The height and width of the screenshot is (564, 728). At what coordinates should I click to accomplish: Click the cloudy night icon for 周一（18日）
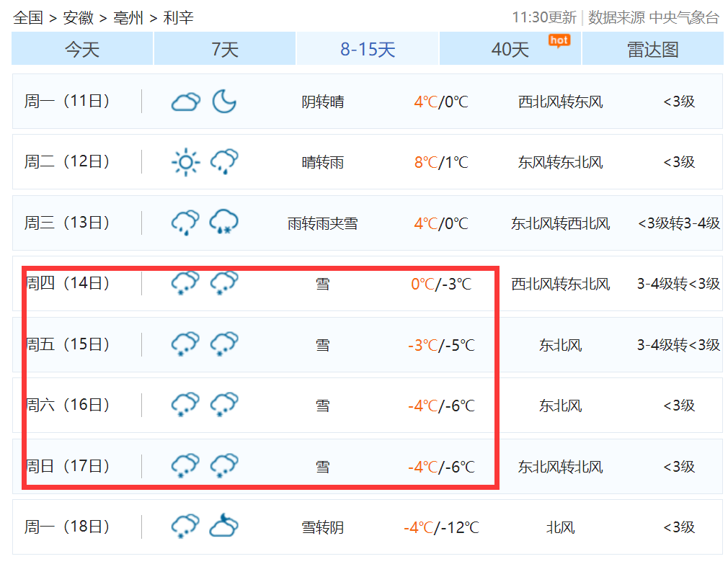[224, 526]
